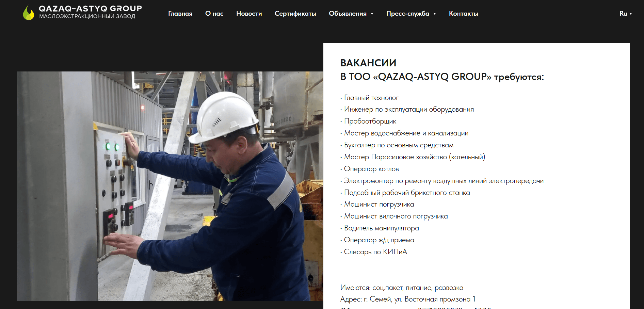Viewport: 644px width, 309px height.
Task: Expand the Пресс-служба dropdown menu
Action: pos(411,14)
